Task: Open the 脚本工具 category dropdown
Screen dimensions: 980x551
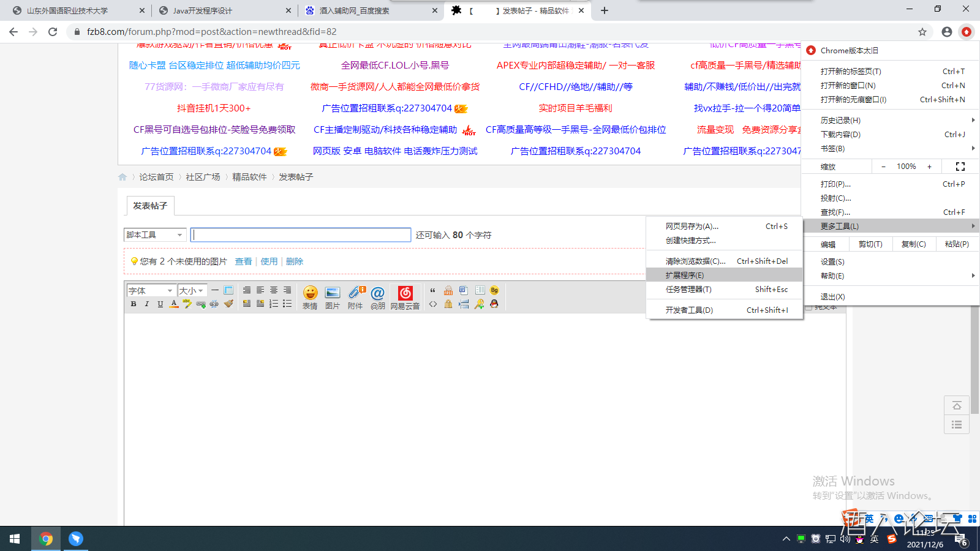Action: [154, 235]
